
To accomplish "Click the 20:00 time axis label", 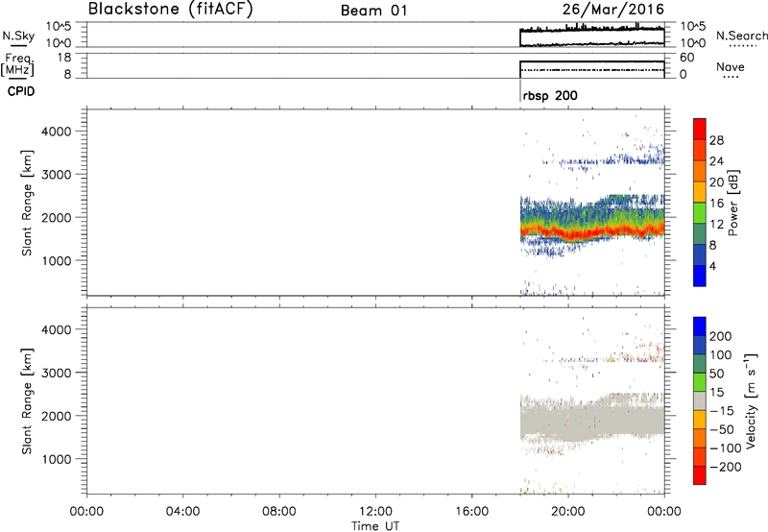I will pyautogui.click(x=567, y=512).
